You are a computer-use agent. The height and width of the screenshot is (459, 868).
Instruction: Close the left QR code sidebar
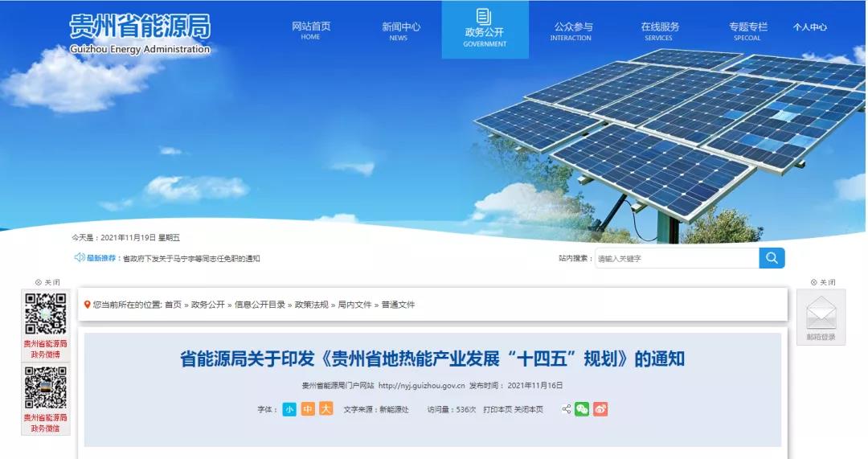(x=47, y=282)
